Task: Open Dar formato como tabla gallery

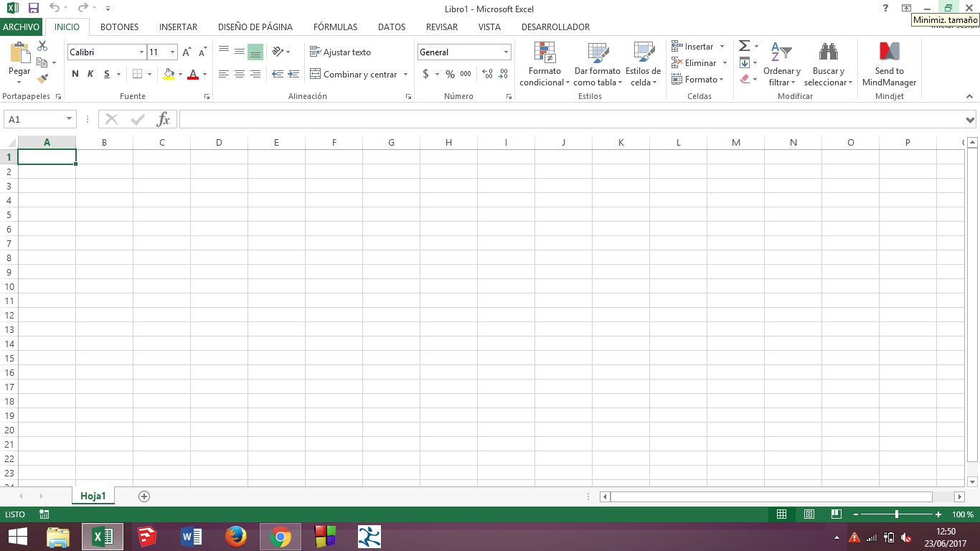Action: tap(597, 64)
